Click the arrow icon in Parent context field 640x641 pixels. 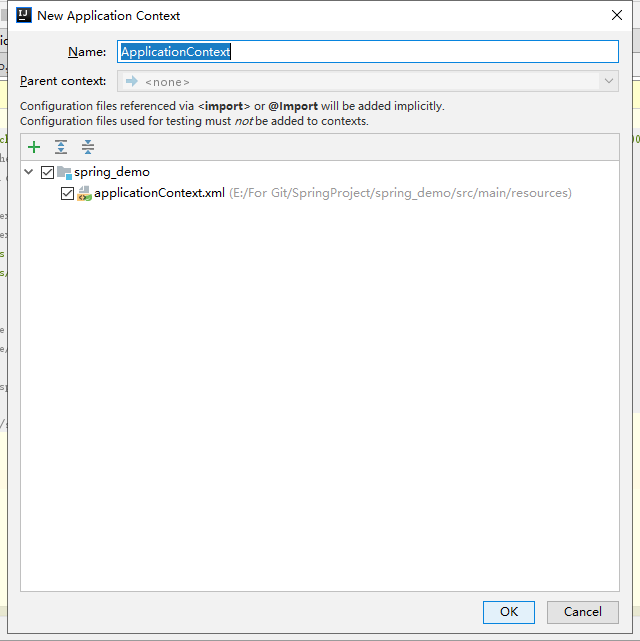point(132,81)
